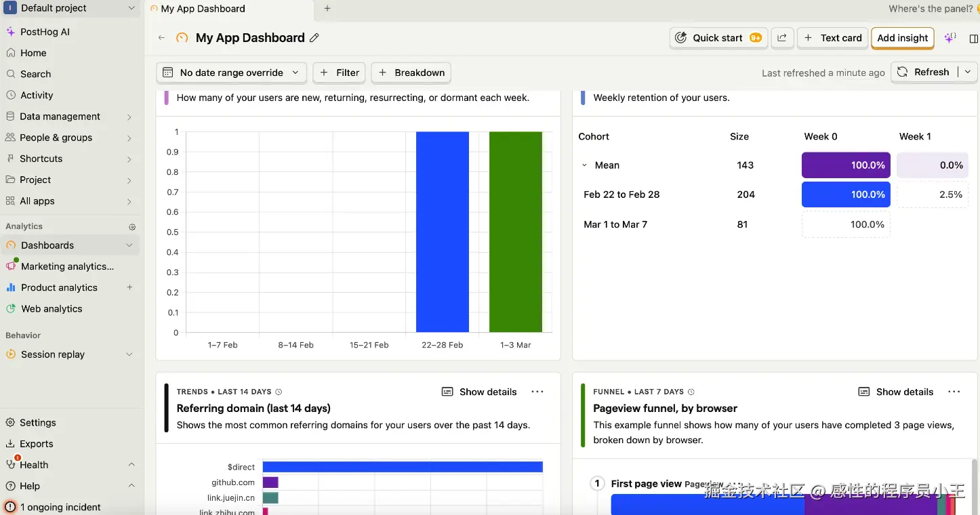Click plus icon next to Product analytics

click(130, 287)
